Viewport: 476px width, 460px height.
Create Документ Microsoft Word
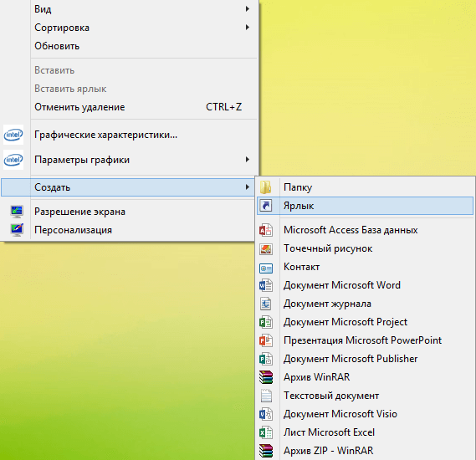tap(366, 285)
